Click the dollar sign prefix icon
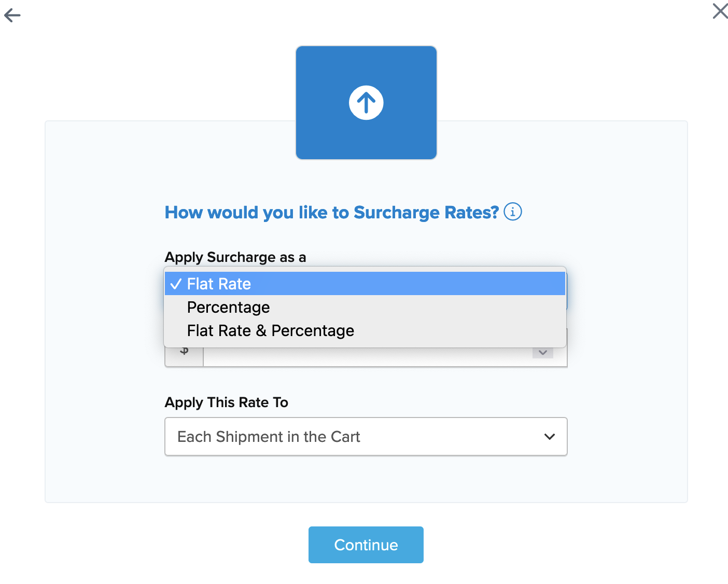This screenshot has height=584, width=728. (184, 353)
